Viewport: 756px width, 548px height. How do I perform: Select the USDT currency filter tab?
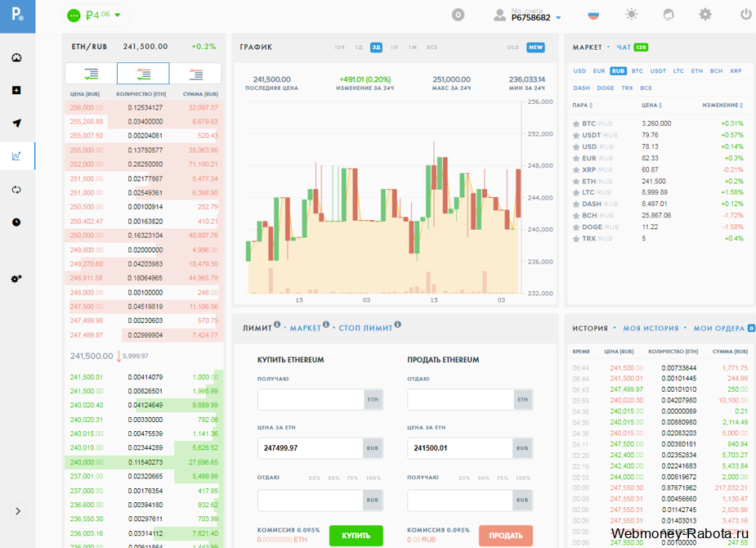(x=658, y=71)
